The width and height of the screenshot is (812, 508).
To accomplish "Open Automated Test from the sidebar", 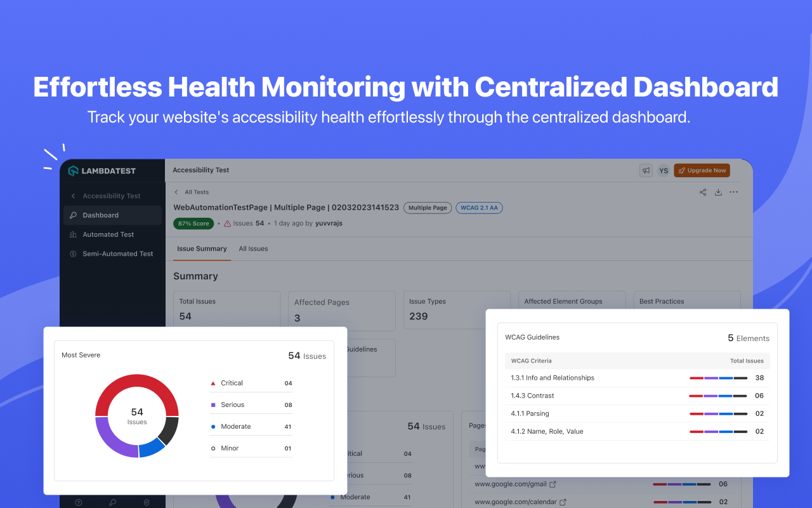I will coord(108,234).
